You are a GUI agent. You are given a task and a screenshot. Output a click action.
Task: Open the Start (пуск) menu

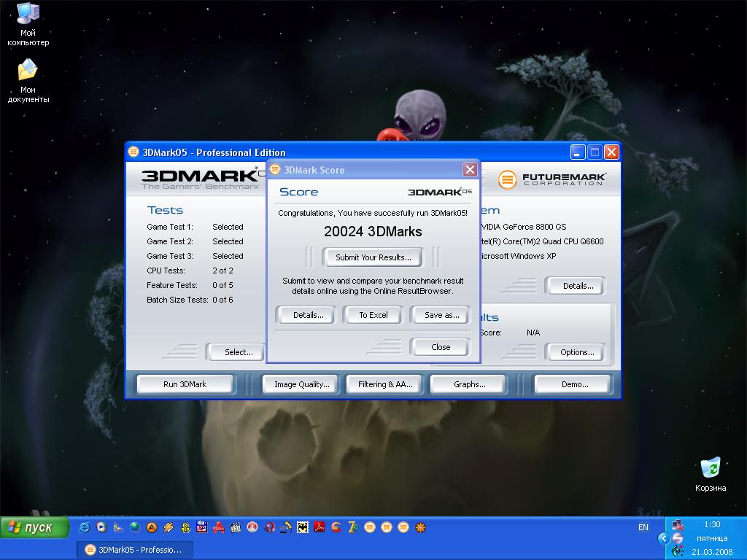[35, 528]
